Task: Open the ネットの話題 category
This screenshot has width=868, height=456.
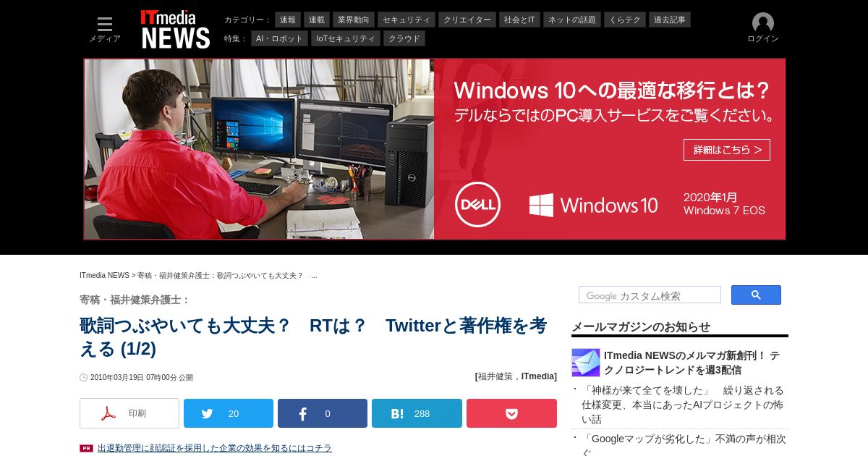Action: (572, 20)
